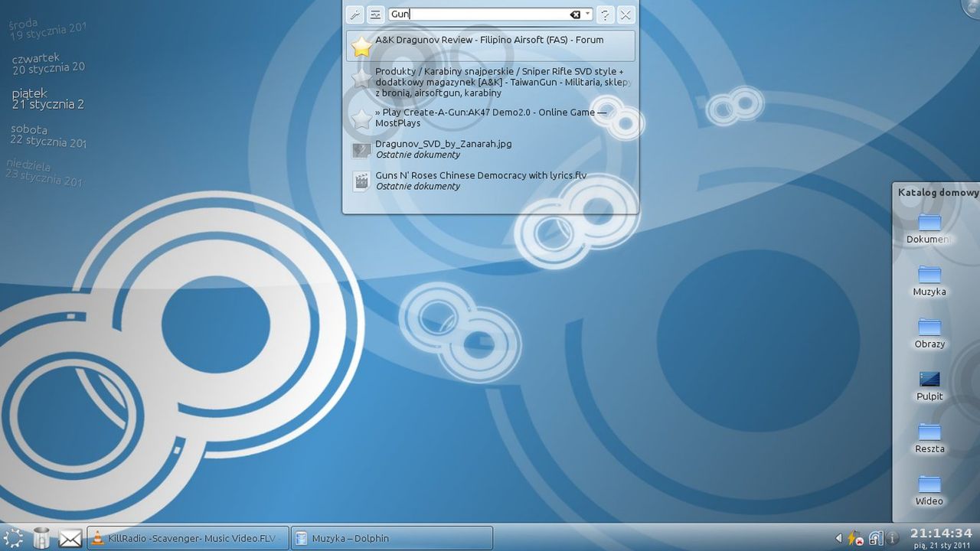Image resolution: width=980 pixels, height=551 pixels.
Task: Open the mail envelope launcher
Action: point(70,539)
